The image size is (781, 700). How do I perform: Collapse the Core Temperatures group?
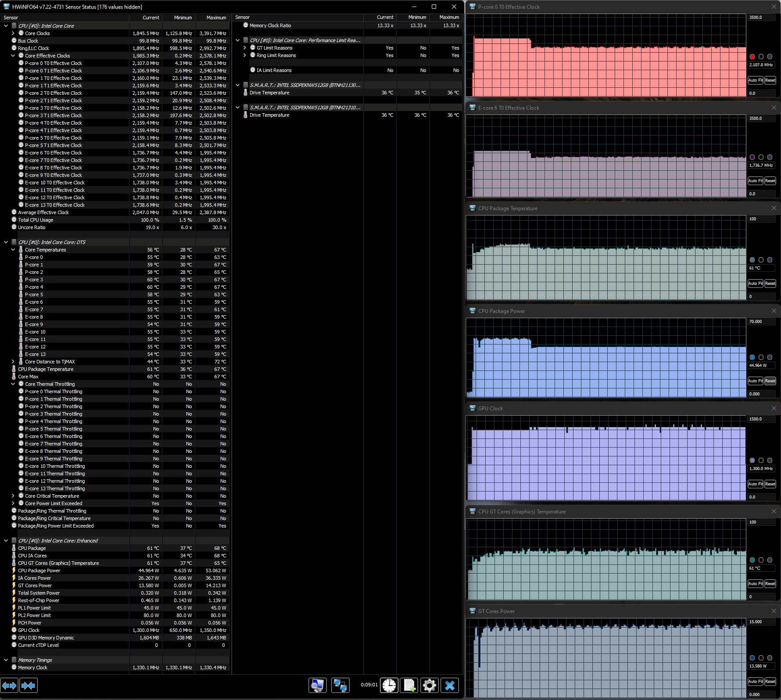click(x=13, y=250)
